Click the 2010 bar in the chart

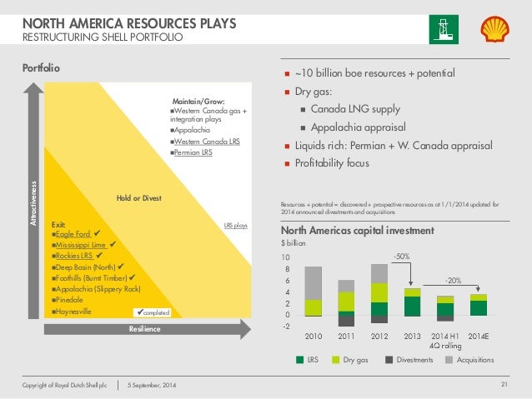point(314,292)
